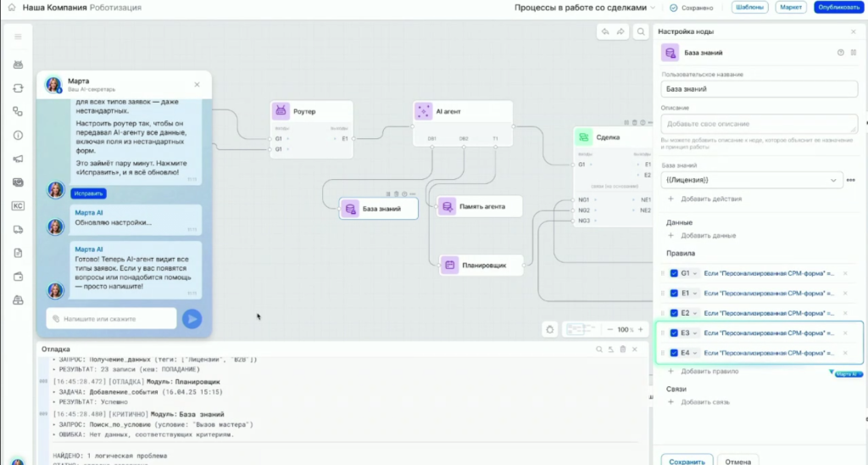Click the megaphone icon in left sidebar
This screenshot has width=868, height=465.
(x=18, y=159)
